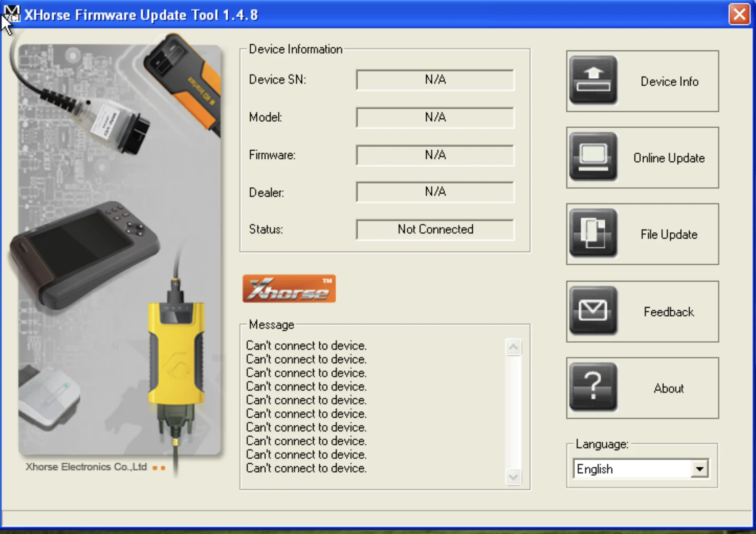Click the File Update documents icon
Screen dimensions: 756x534
(593, 233)
